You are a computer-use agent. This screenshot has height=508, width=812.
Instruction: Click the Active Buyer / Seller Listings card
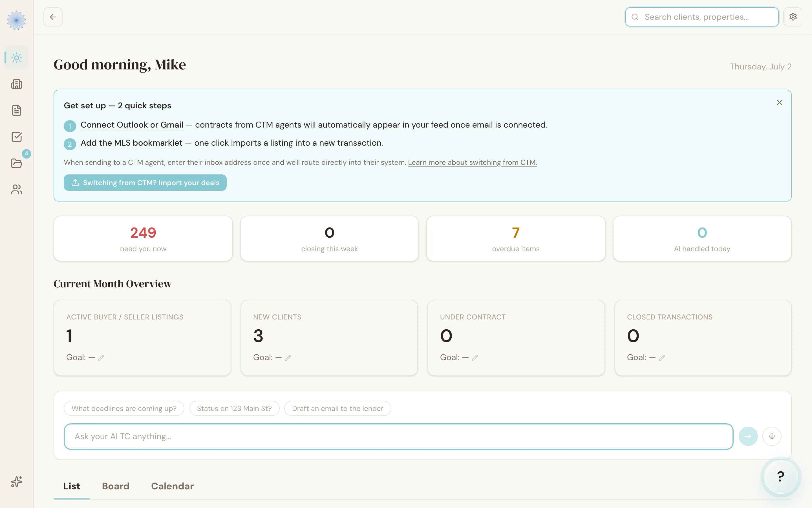point(142,338)
